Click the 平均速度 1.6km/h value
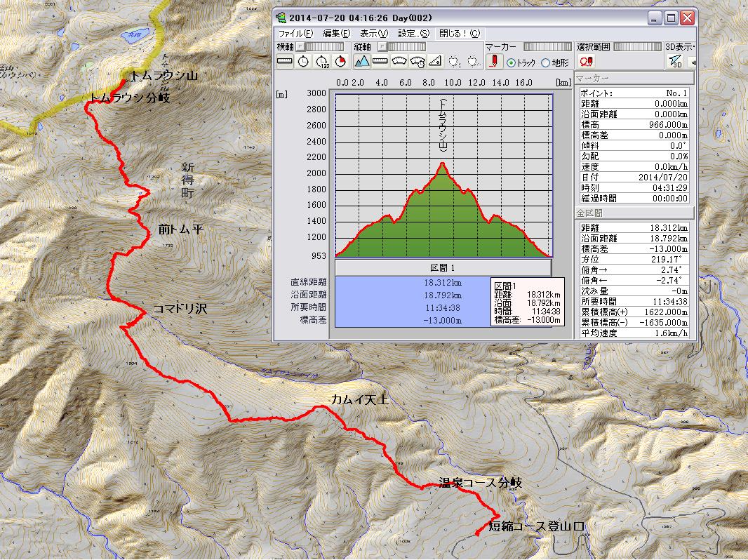 pyautogui.click(x=672, y=333)
